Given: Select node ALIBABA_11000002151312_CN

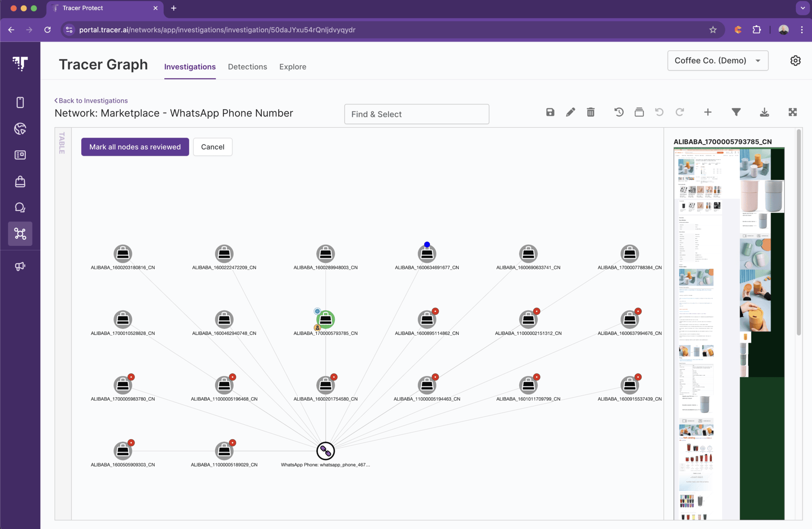Looking at the screenshot, I should point(528,319).
